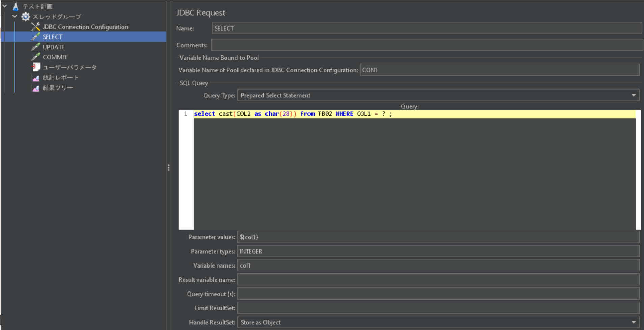Select 統計レポート in the tree
Screen dimensions: 644x330
61,77
